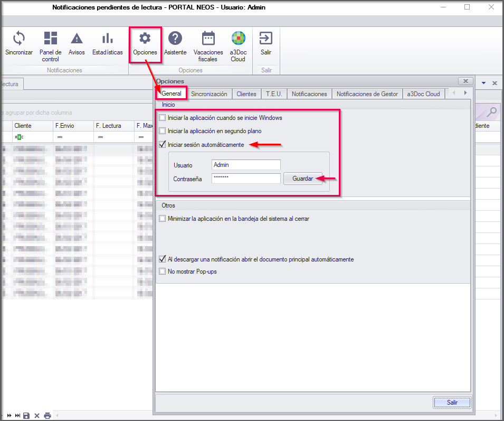The width and height of the screenshot is (504, 421).
Task: Enable starting the application with Windows
Action: [x=163, y=118]
